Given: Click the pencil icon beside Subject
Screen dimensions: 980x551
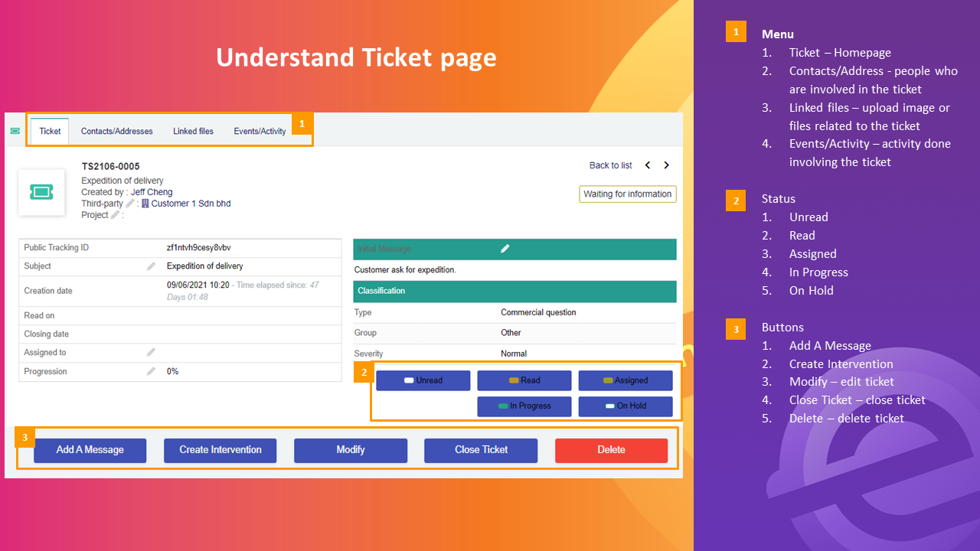Looking at the screenshot, I should [x=150, y=266].
